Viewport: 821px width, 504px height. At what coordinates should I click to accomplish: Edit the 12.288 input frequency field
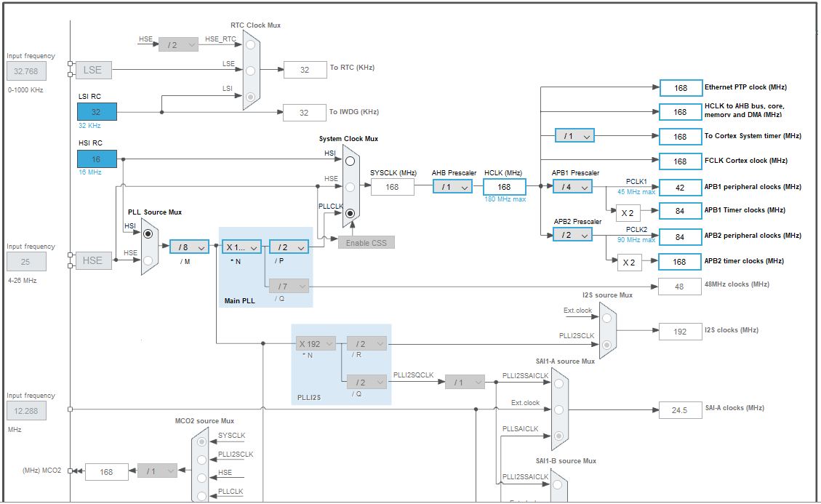click(x=26, y=410)
